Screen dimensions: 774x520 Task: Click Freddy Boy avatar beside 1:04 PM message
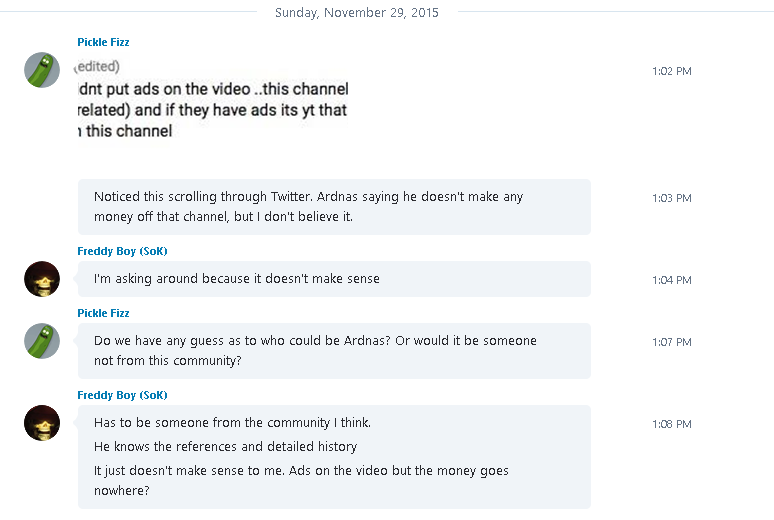coord(42,279)
